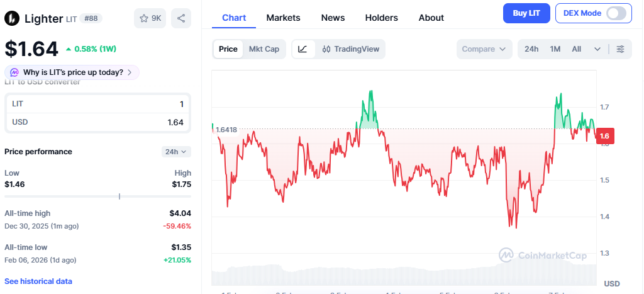Image resolution: width=644 pixels, height=294 pixels.
Task: Select the line chart type icon
Action: (x=303, y=49)
